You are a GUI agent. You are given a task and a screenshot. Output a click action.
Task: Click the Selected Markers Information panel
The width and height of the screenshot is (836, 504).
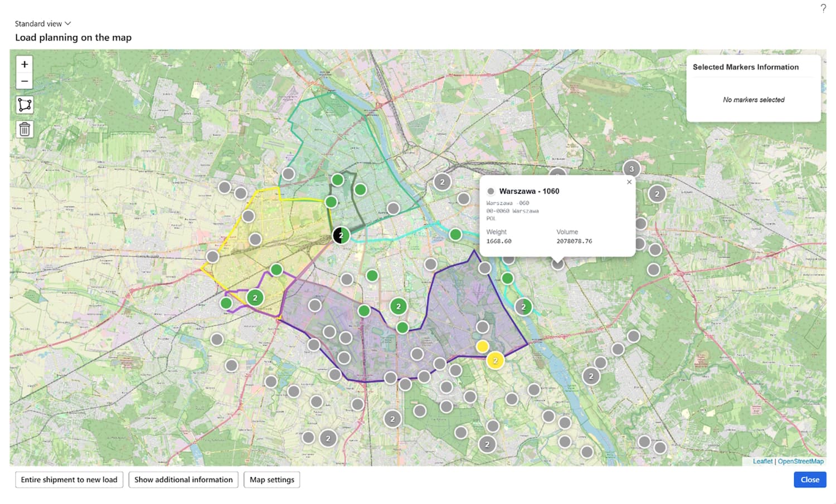click(753, 88)
